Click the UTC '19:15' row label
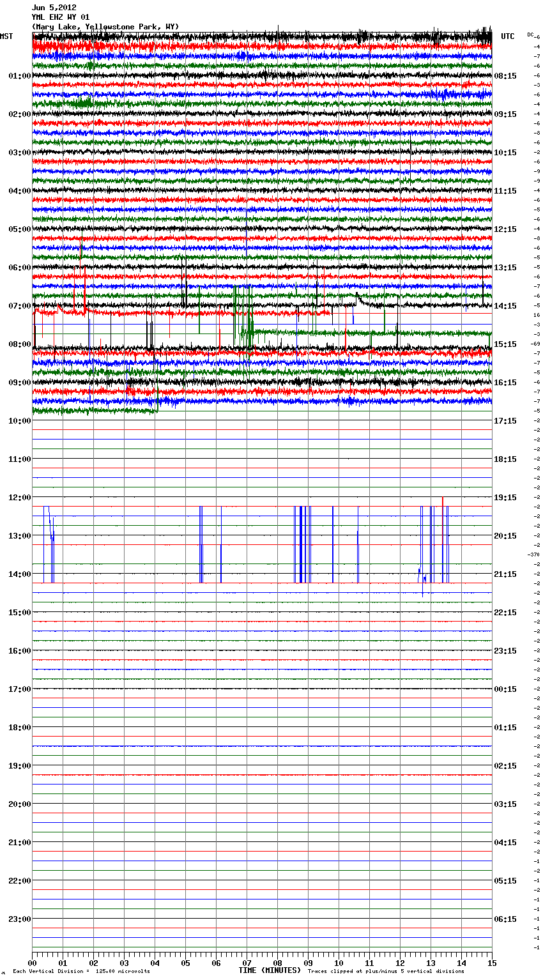 point(505,498)
